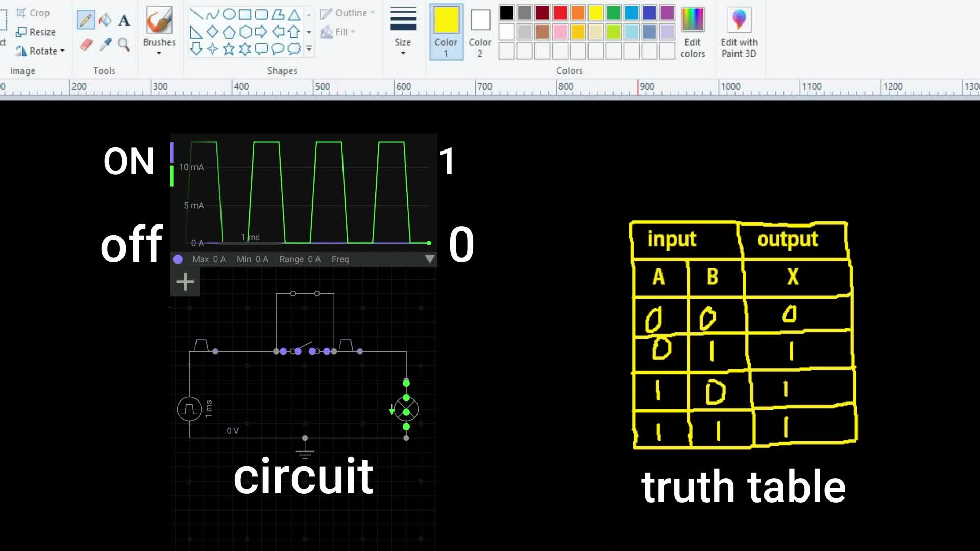Viewport: 980px width, 551px height.
Task: Pick the Eraser tool
Action: point(86,44)
